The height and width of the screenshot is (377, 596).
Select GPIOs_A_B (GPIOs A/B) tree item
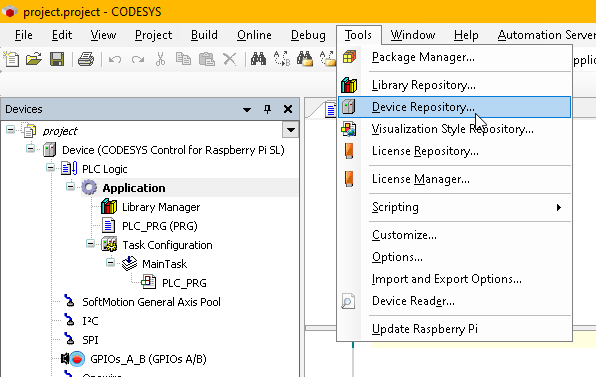(148, 359)
